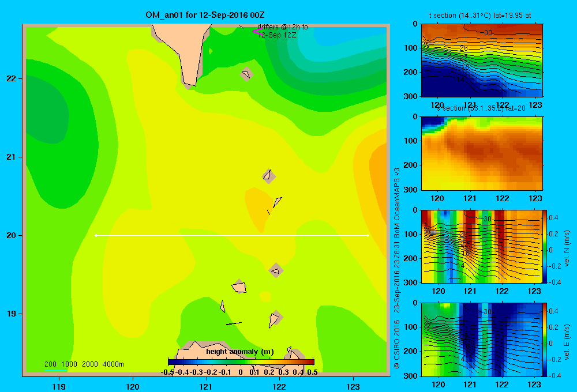This screenshot has height=392, width=577.
Task: Click longitude label "121" on main map axis
Action: [206, 386]
